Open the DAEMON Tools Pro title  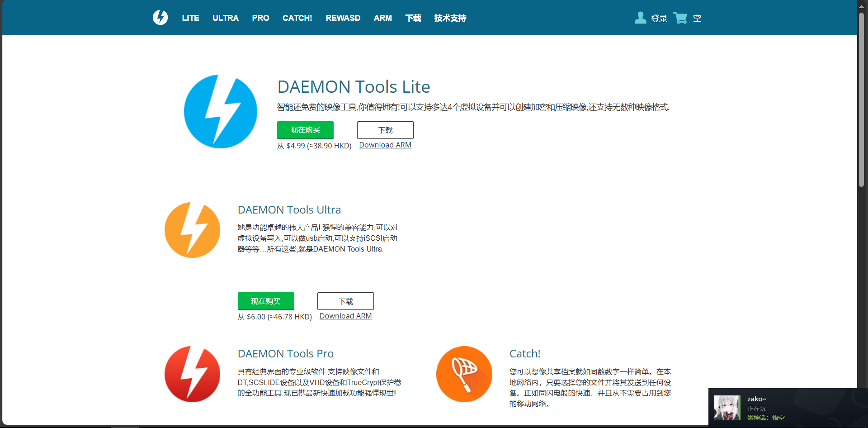pyautogui.click(x=286, y=354)
